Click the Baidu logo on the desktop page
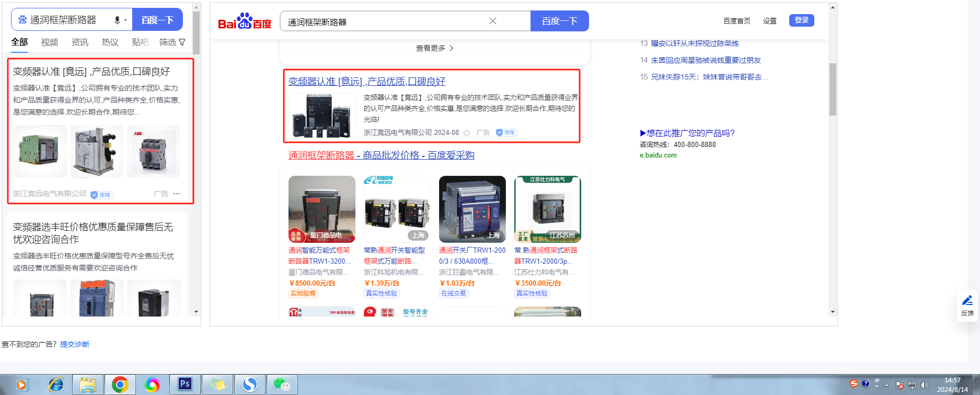This screenshot has width=980, height=395. [x=245, y=21]
